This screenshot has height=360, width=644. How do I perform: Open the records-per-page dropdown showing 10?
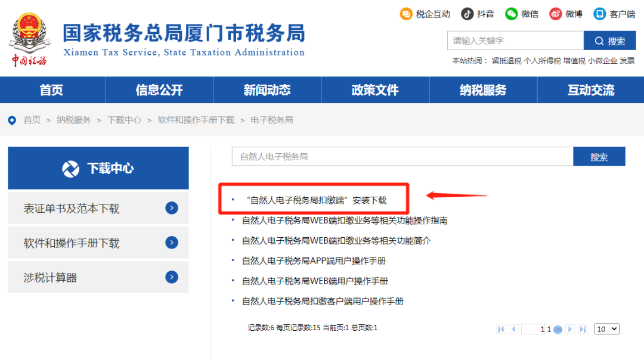click(606, 329)
